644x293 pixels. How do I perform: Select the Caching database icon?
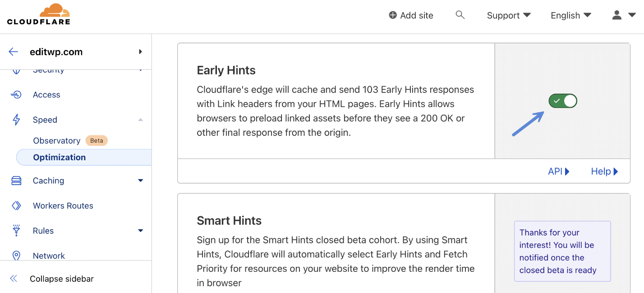pos(16,180)
